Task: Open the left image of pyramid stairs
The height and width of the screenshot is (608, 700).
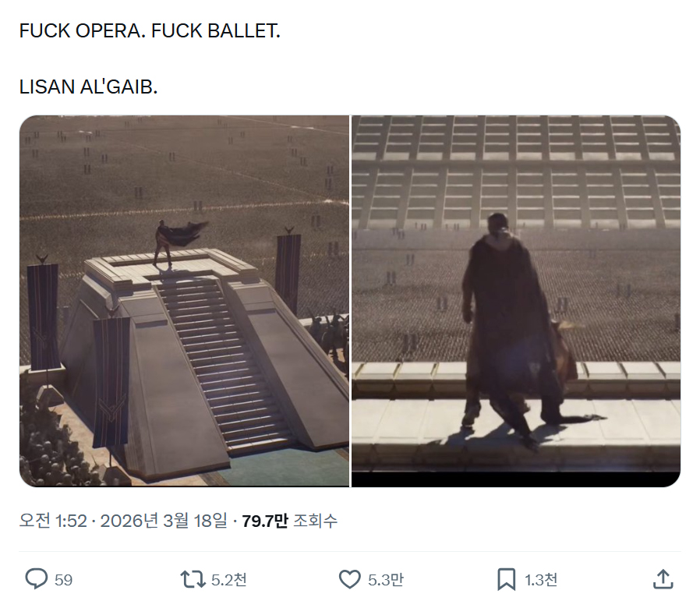Action: [185, 301]
